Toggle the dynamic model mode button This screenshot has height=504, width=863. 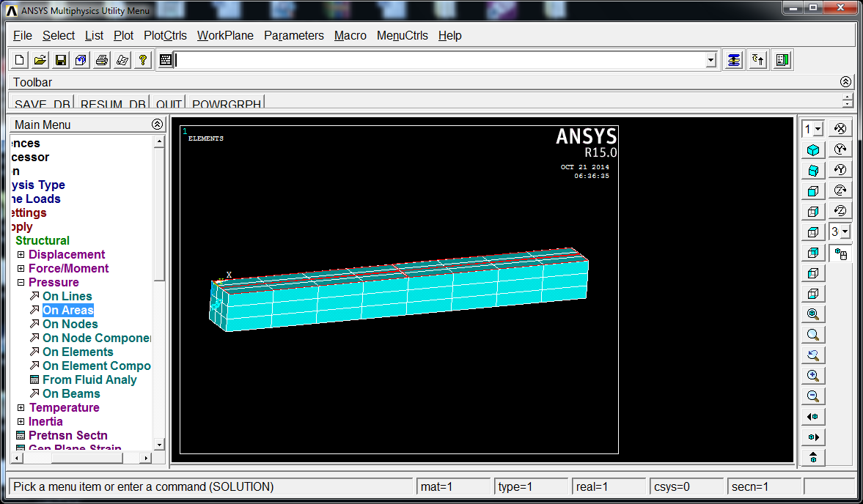pos(840,253)
